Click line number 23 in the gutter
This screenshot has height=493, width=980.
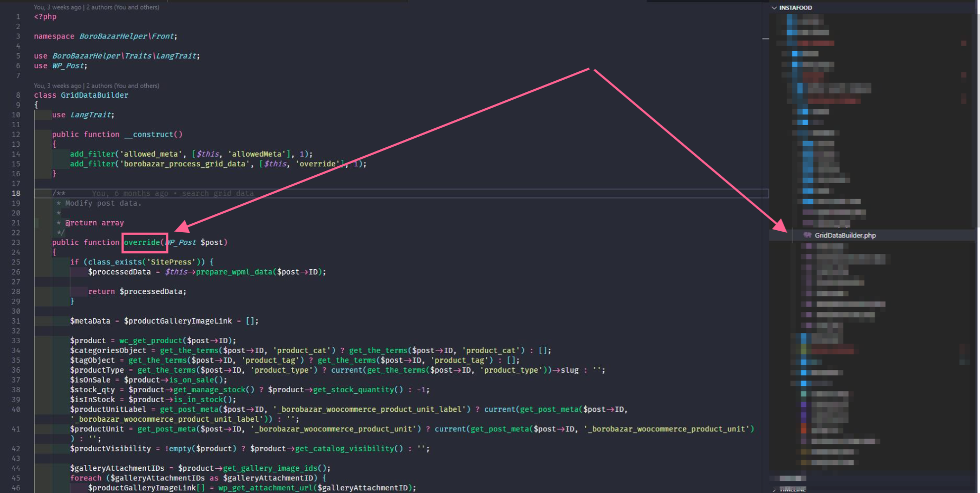pyautogui.click(x=16, y=242)
